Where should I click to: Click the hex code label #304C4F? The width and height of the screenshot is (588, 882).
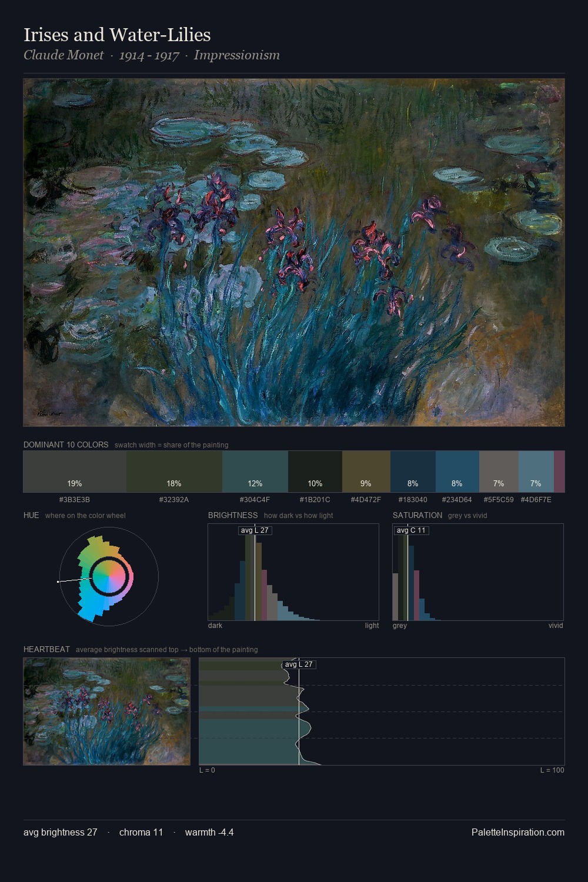click(255, 500)
